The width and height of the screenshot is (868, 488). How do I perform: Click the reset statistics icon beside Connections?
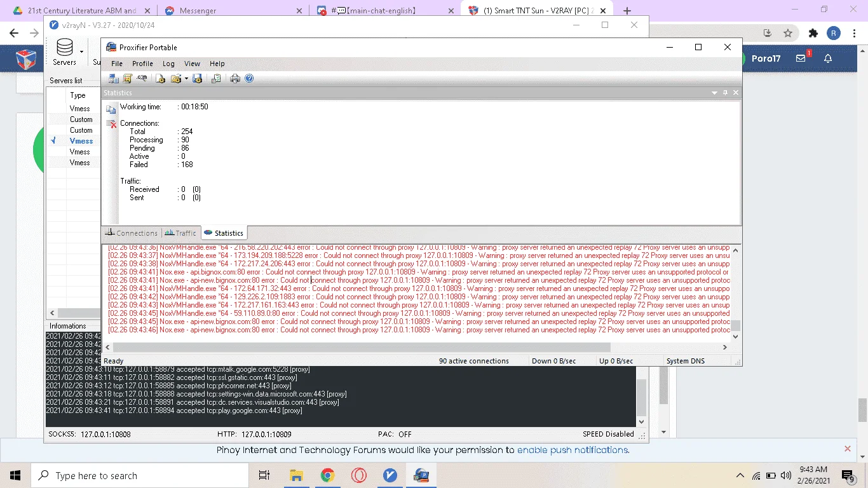(111, 124)
